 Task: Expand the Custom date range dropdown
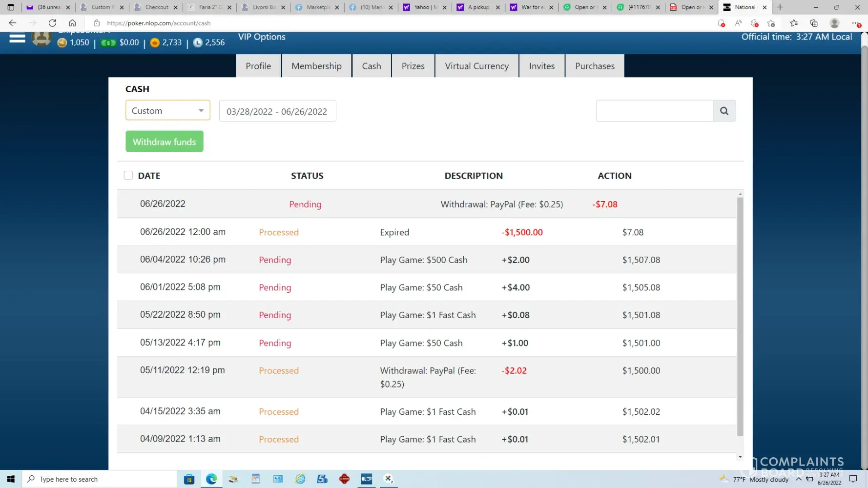pos(167,110)
